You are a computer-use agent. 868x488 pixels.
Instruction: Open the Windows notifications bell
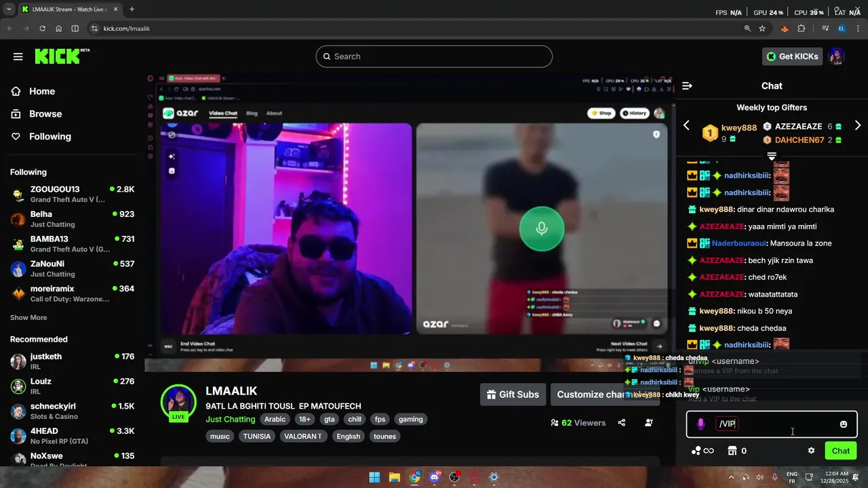tap(856, 477)
